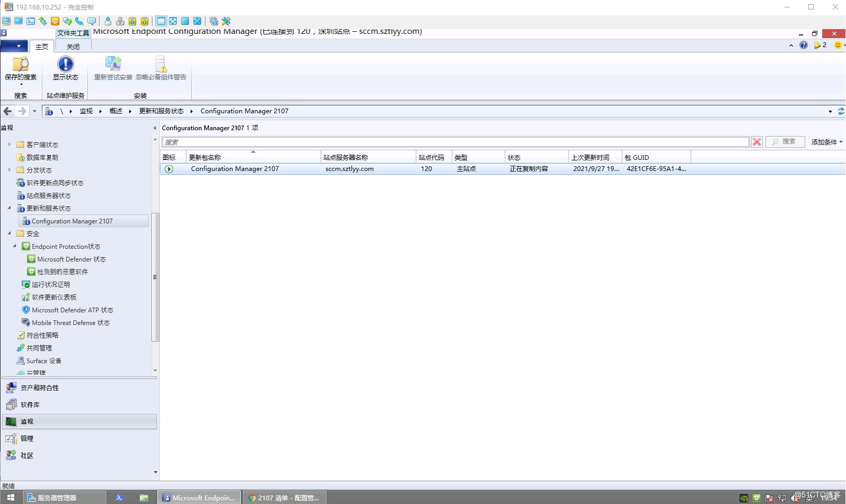The height and width of the screenshot is (504, 846).
Task: Click the Saved Searches (保存的搜索) ribbon icon
Action: pyautogui.click(x=21, y=64)
